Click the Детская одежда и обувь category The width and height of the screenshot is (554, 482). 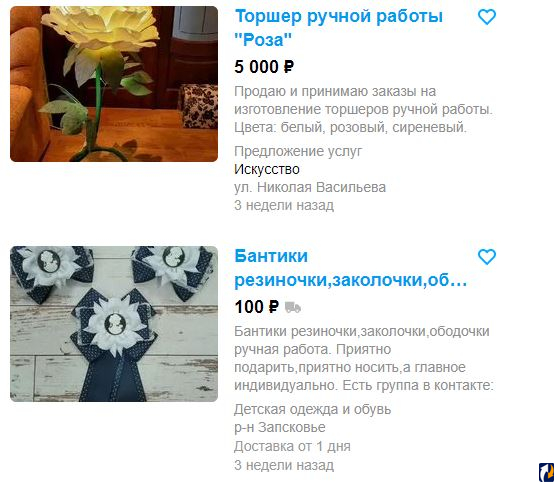click(x=313, y=409)
